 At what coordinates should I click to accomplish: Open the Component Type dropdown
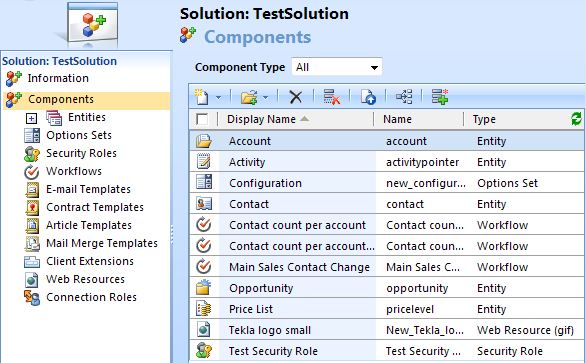tap(337, 67)
